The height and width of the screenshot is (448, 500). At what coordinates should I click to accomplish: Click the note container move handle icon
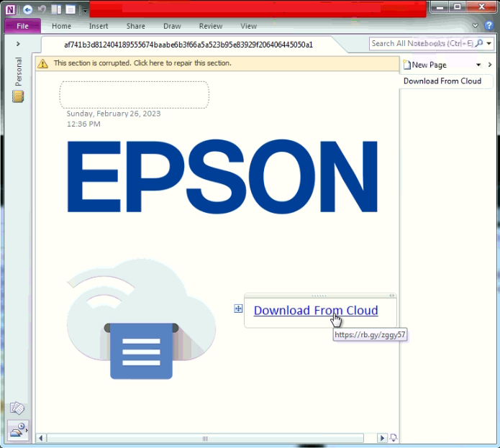click(x=238, y=308)
